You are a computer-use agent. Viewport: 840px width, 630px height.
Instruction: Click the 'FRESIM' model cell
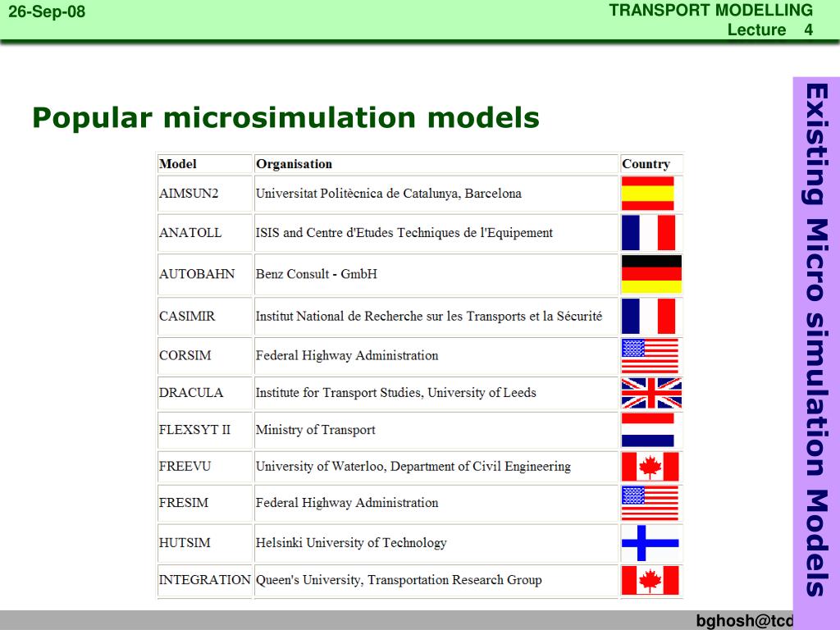pos(204,503)
